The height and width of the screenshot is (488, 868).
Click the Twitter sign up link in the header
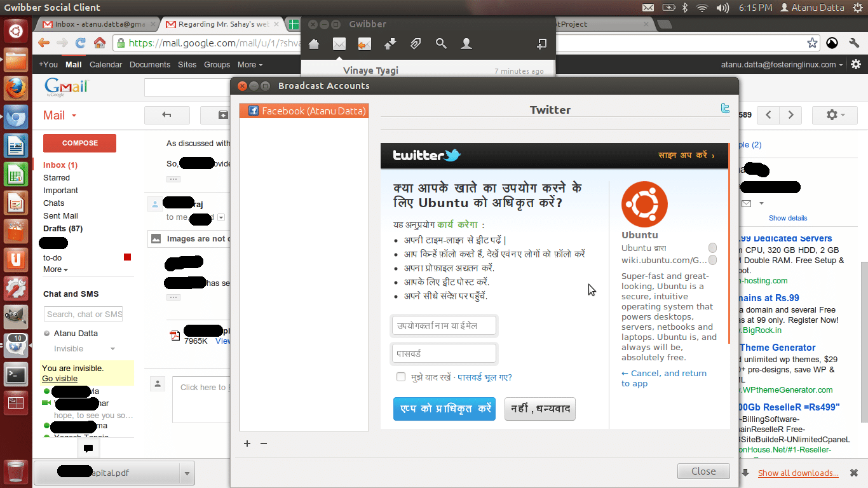[x=686, y=155]
